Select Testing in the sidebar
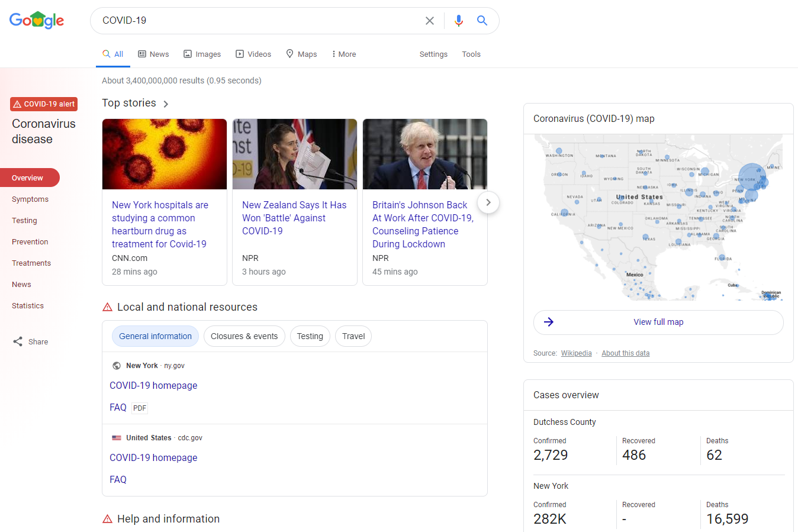The width and height of the screenshot is (798, 532). (x=24, y=221)
